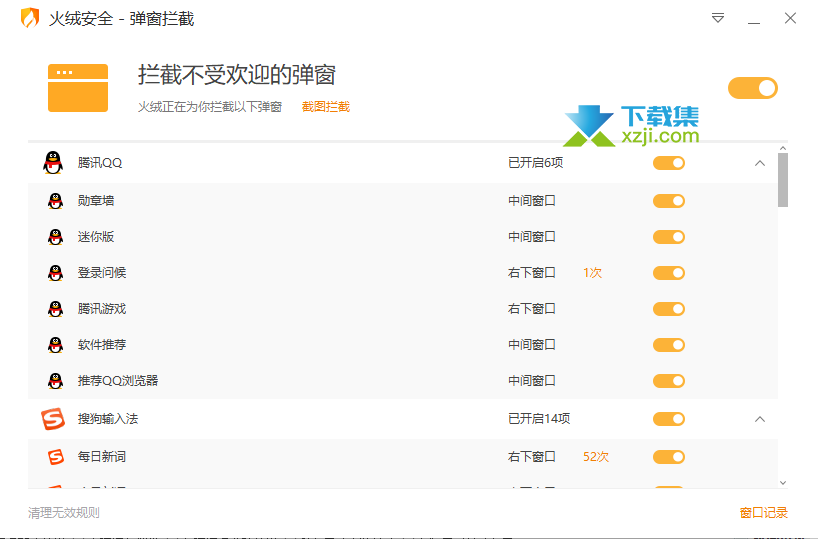
Task: Toggle the 腾讯QQ group switch
Action: [x=669, y=163]
